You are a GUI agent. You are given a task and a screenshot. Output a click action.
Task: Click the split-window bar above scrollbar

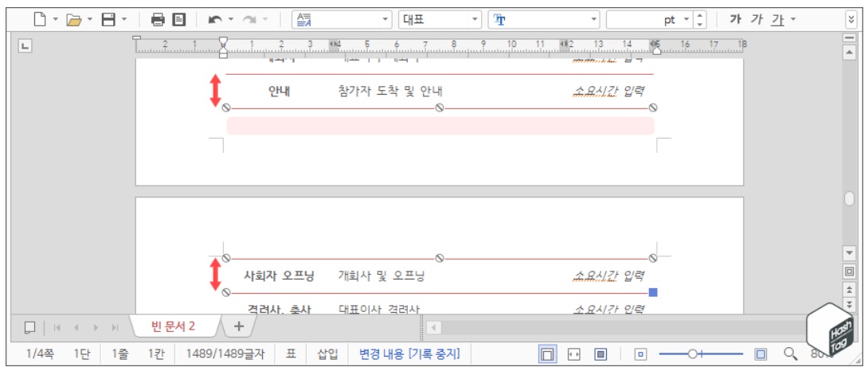(x=849, y=37)
